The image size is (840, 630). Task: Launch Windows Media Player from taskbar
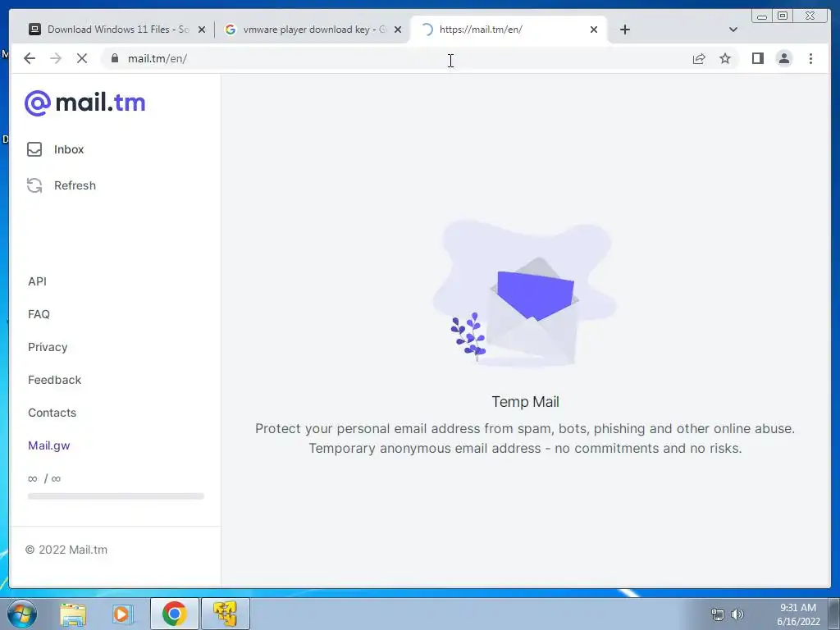[x=123, y=614]
